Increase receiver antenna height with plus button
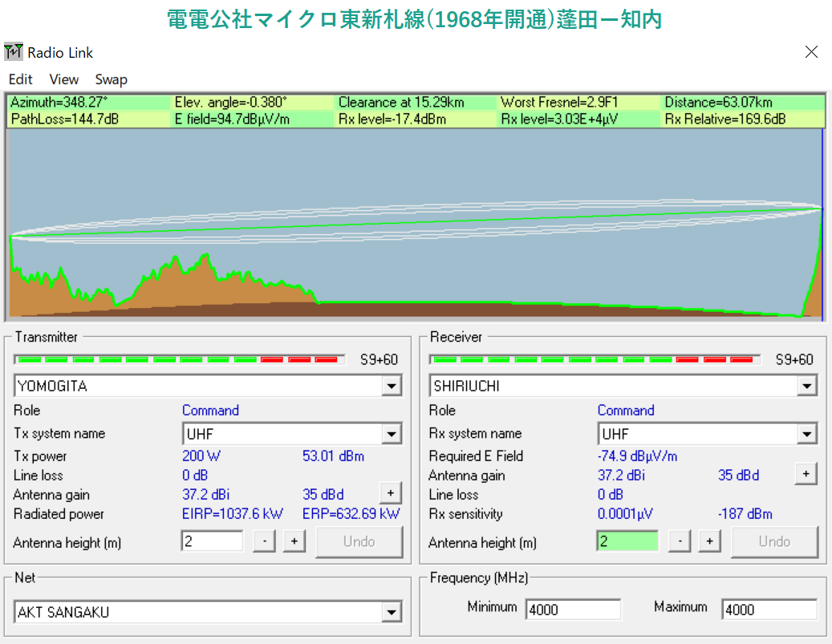 709,541
